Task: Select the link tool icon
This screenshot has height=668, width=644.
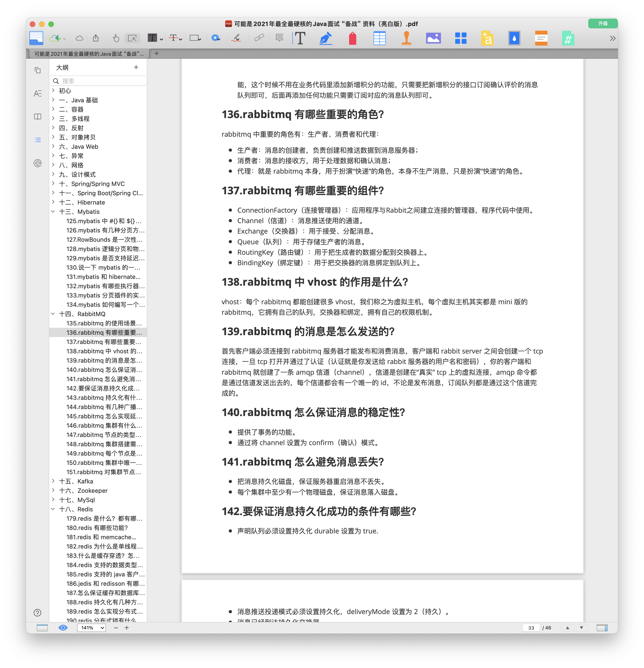Action: coord(259,38)
